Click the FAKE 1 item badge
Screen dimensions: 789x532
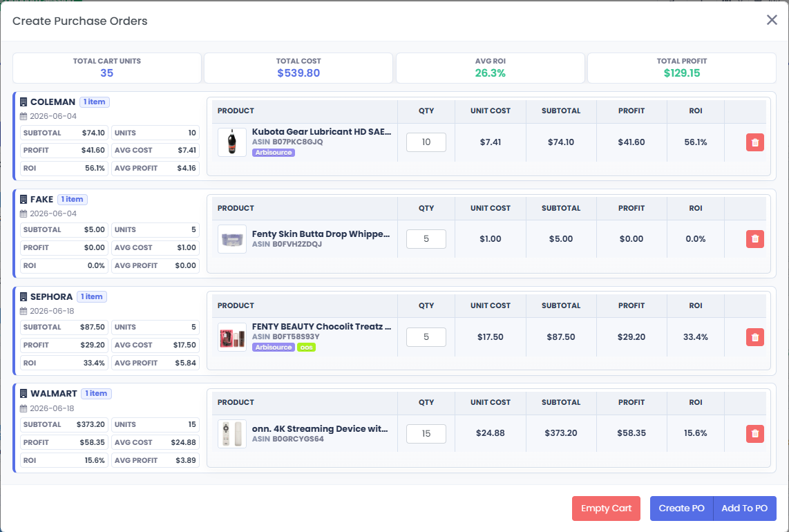pos(73,199)
